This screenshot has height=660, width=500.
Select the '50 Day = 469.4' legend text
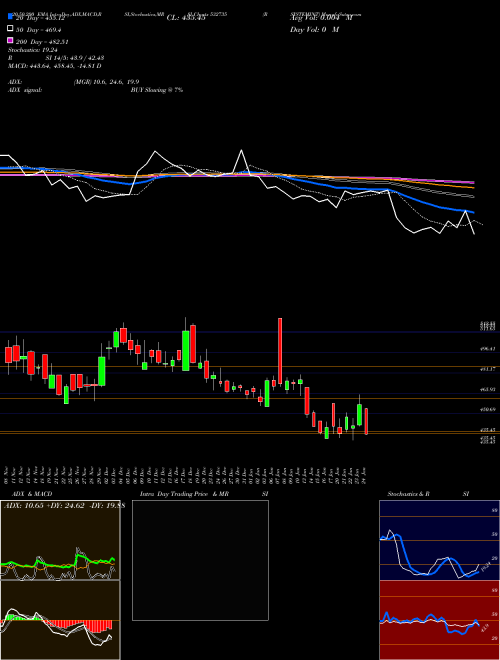tap(39, 30)
